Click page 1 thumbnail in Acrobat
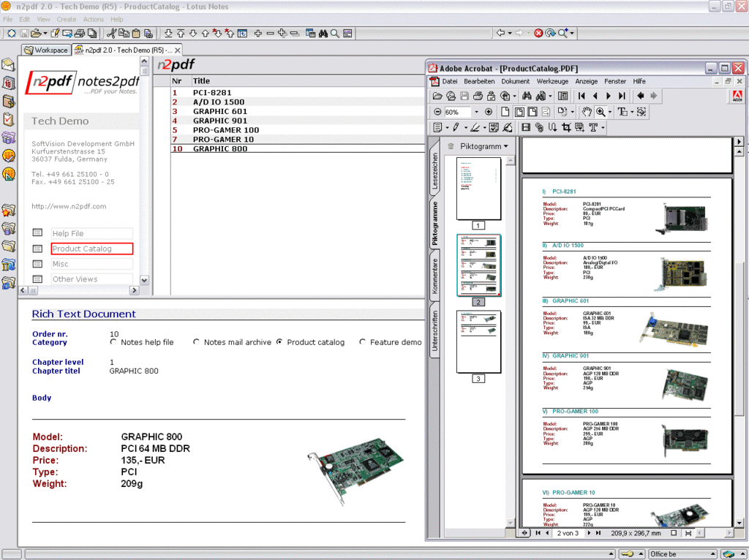The height and width of the screenshot is (560, 749). coord(478,188)
